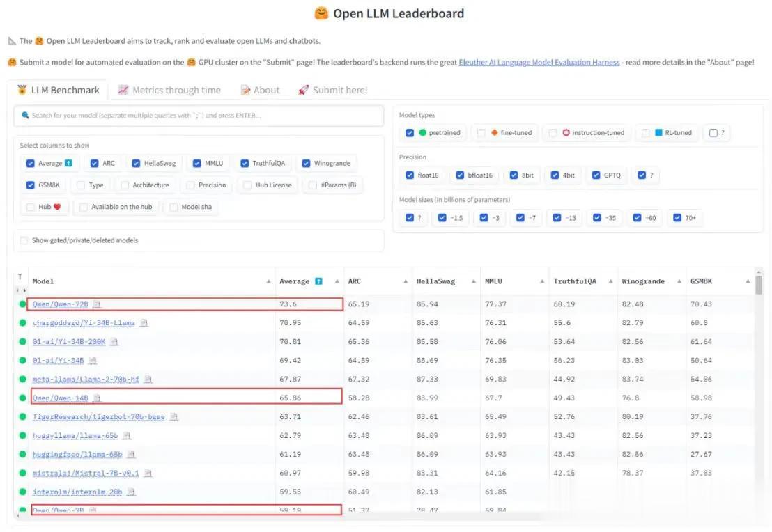Enable the Precision column checkbox

click(190, 185)
